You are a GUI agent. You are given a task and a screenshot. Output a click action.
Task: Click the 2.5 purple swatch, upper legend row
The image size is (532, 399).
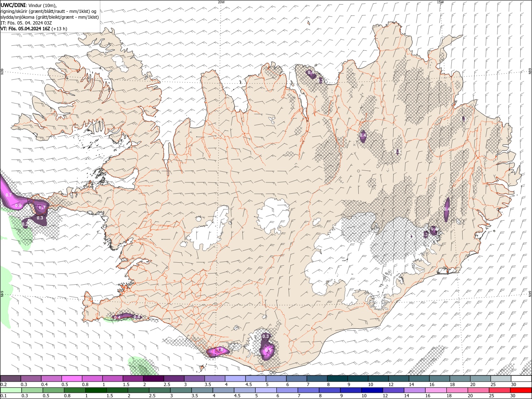pos(174,379)
